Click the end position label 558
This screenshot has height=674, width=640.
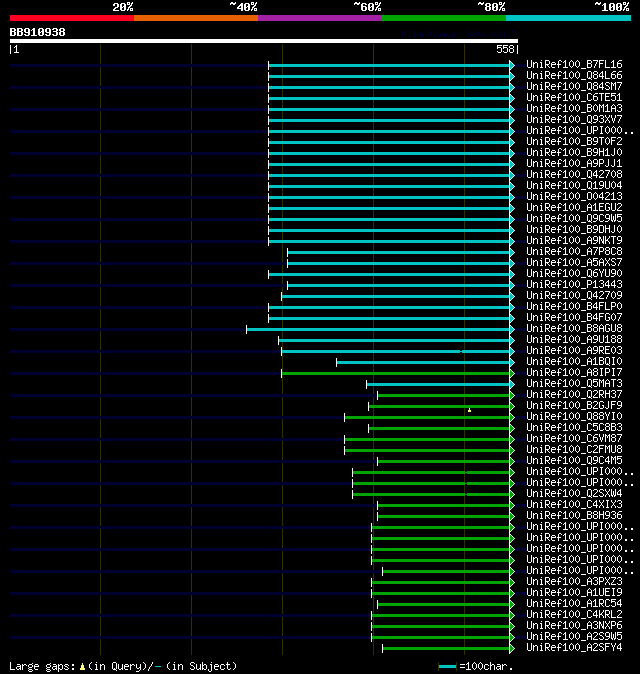tap(505, 49)
